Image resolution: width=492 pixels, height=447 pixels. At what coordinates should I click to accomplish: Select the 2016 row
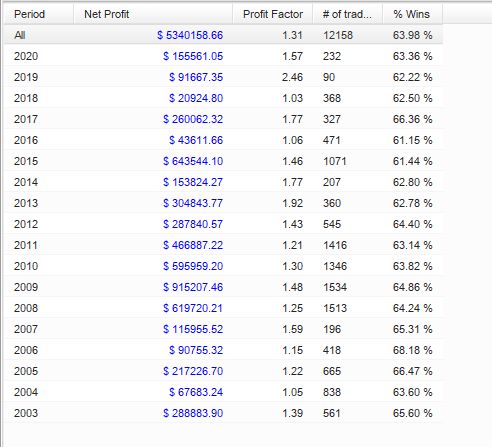[224, 140]
